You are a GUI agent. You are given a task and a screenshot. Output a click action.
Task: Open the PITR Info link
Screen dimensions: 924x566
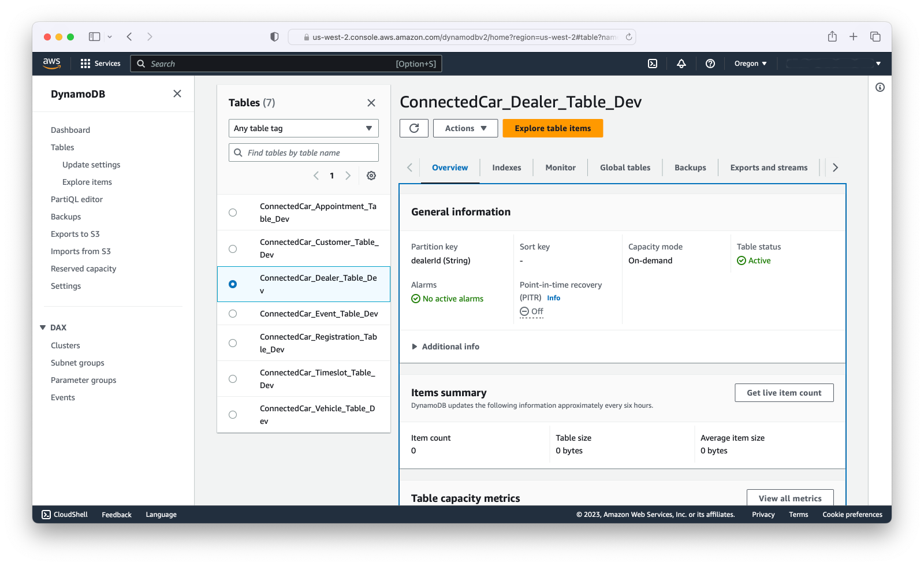coord(553,298)
